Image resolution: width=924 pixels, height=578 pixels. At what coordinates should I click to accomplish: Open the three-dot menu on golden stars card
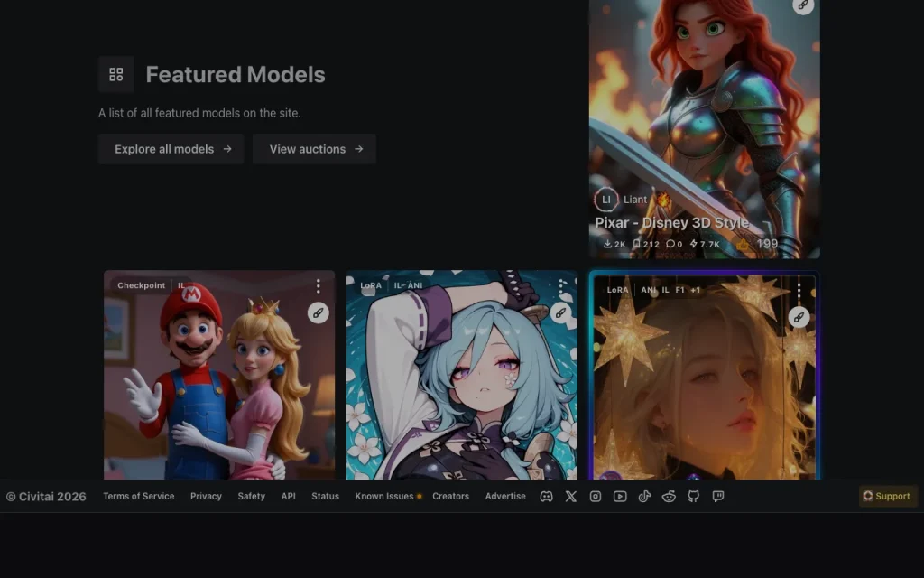[799, 290]
